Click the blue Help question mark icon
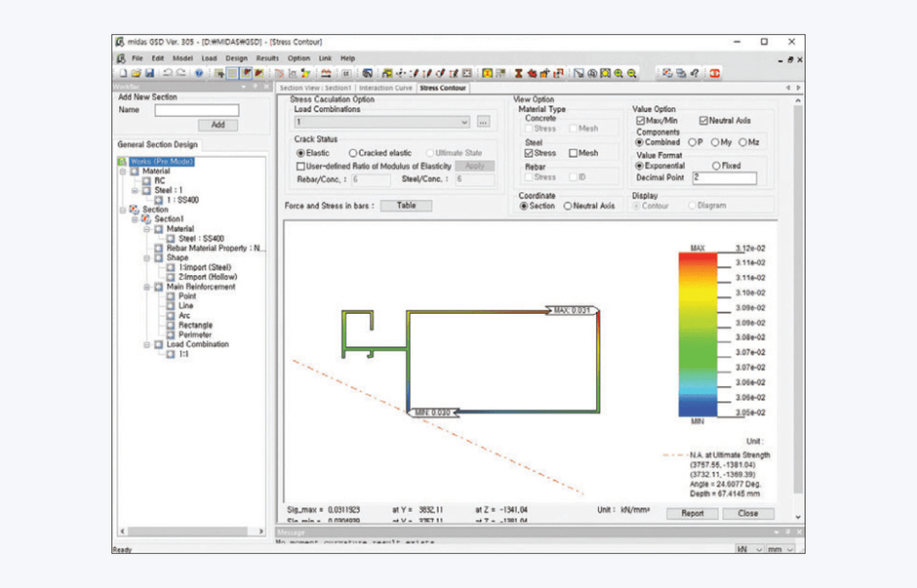917x588 pixels. click(199, 73)
